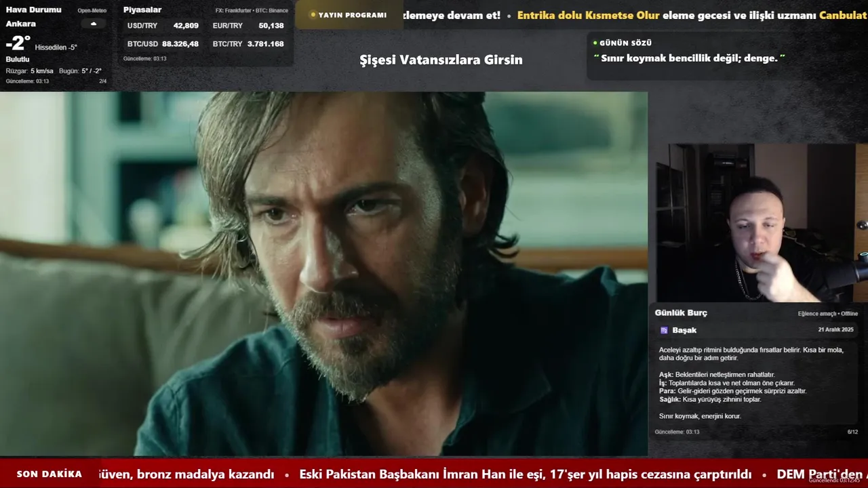The width and height of the screenshot is (868, 488).
Task: Click the horoscope line starting with Sağlık:
Action: click(x=710, y=399)
